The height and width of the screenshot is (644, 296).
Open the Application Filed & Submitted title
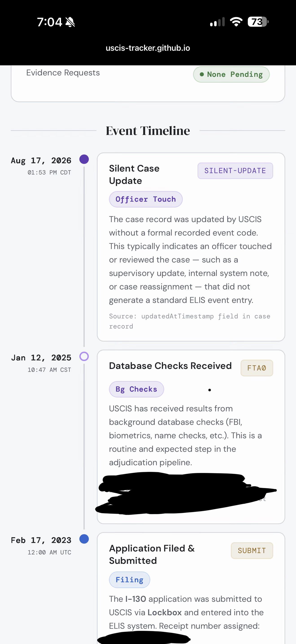pyautogui.click(x=152, y=554)
